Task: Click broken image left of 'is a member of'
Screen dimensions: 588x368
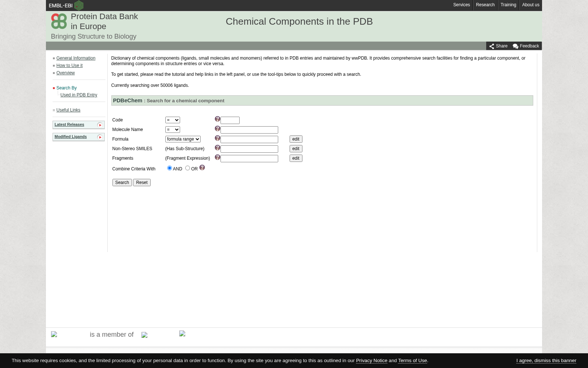Action: [x=54, y=334]
